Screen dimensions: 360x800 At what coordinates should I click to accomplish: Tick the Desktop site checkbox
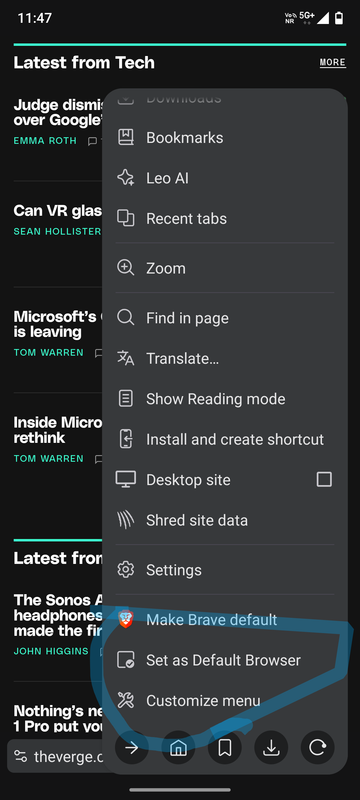tap(324, 479)
